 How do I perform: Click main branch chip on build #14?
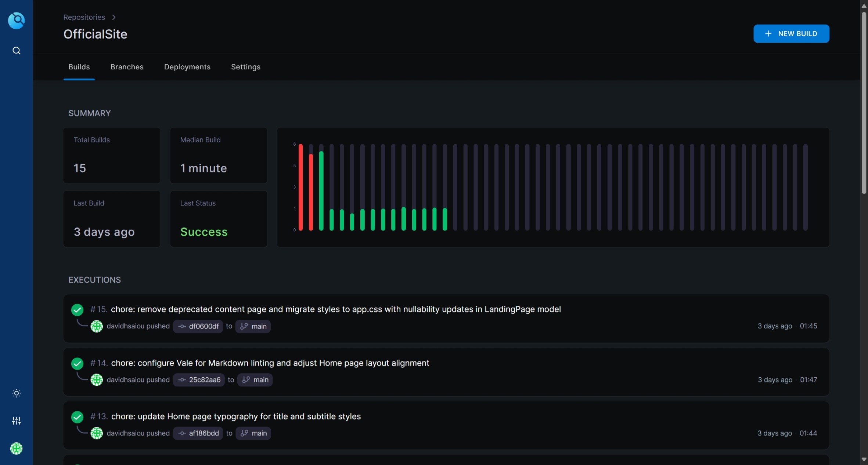pyautogui.click(x=255, y=380)
